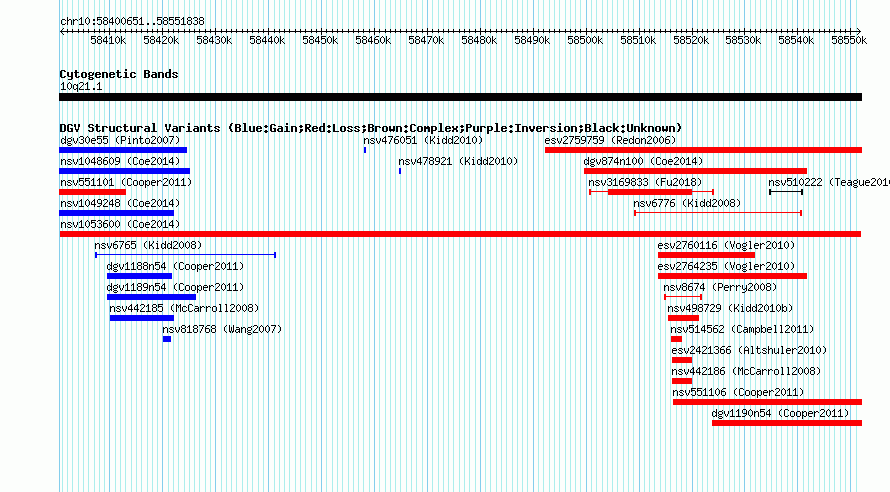Open nsv498729 (Kidd2010b) variant
This screenshot has height=492, width=890.
tap(730, 308)
